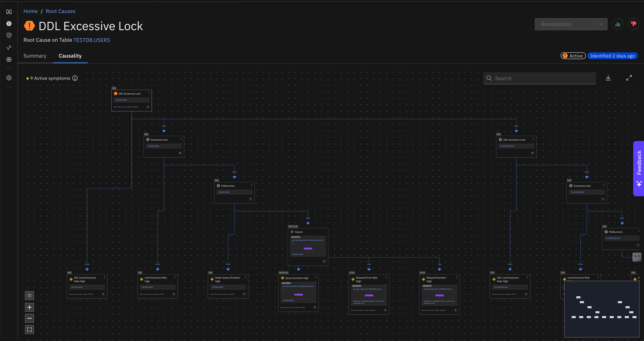Open options menu on Malfunction TESTDB.USERS node
Screen dimensions: 644x341
251,185
